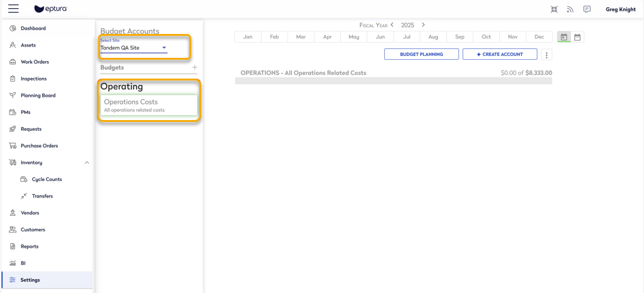Collapse the Inventory submenu chevron
This screenshot has height=293, width=644.
(x=87, y=162)
